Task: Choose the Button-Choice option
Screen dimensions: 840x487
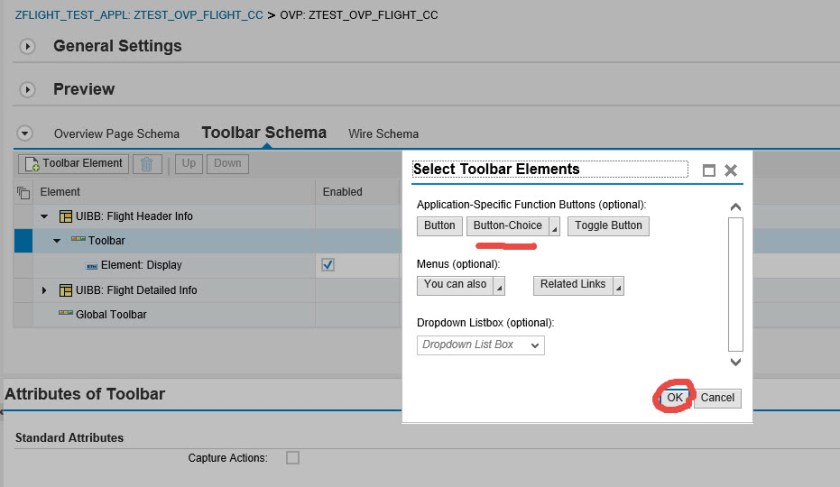Action: [x=507, y=226]
